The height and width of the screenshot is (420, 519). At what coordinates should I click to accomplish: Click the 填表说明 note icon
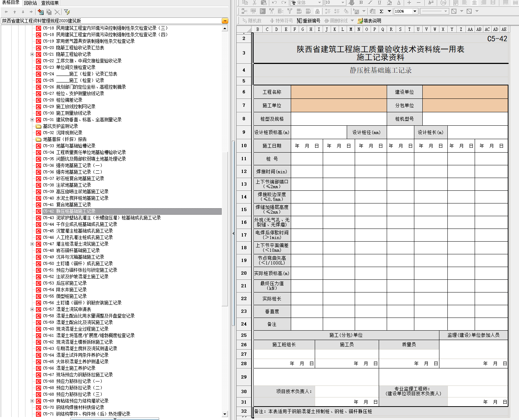click(360, 21)
